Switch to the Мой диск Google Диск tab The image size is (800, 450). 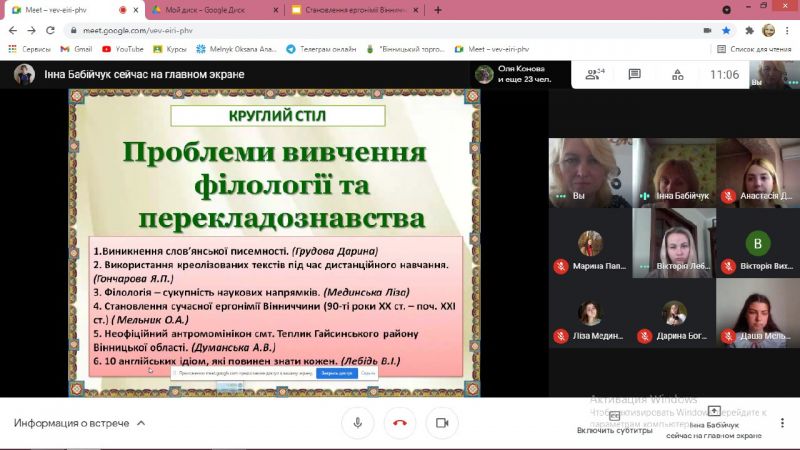coord(205,10)
